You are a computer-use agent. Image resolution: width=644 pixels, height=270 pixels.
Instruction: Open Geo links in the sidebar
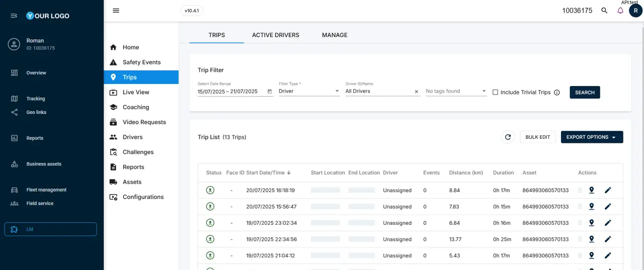(36, 112)
